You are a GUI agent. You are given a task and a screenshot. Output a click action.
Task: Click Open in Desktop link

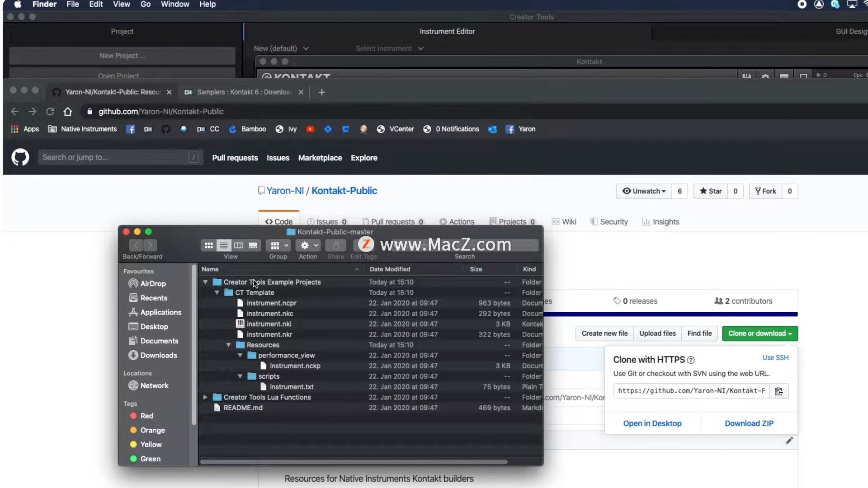coord(652,423)
